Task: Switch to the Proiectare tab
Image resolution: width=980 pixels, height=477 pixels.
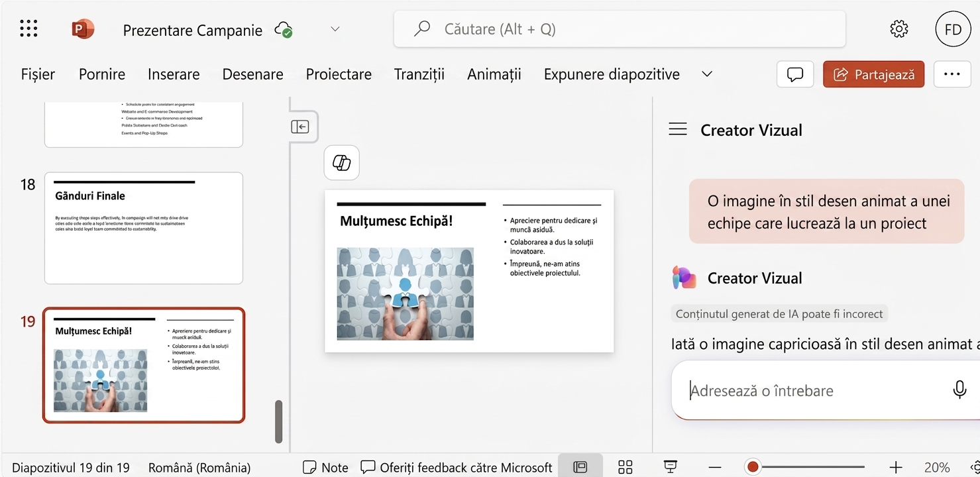Action: tap(339, 74)
